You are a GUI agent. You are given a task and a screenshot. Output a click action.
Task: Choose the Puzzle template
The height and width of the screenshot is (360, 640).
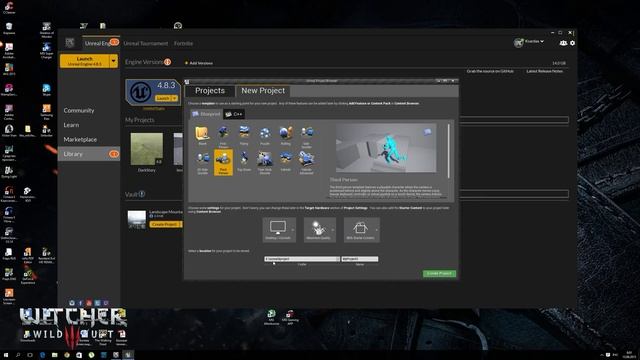(x=265, y=136)
